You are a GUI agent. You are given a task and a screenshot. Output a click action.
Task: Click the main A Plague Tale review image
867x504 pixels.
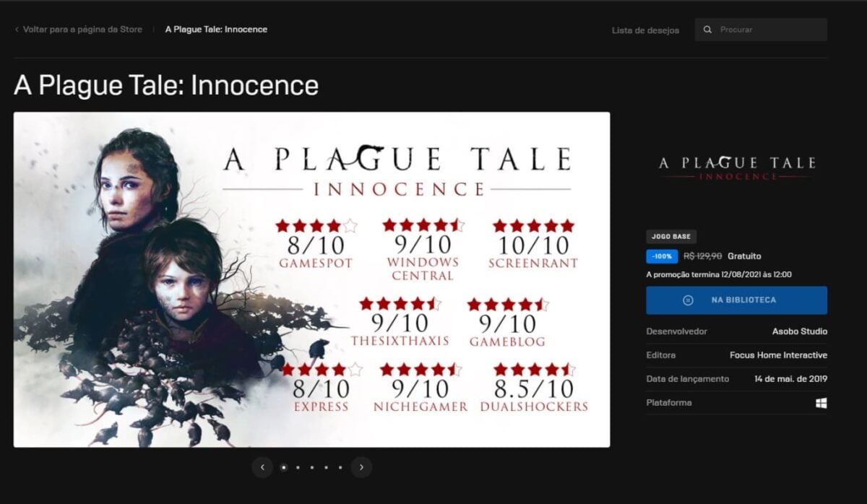(311, 279)
